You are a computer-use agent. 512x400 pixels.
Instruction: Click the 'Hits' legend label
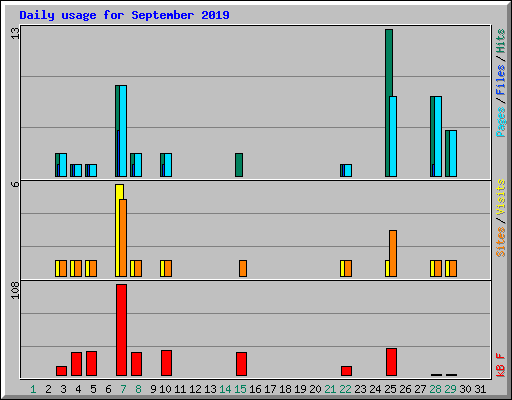click(x=500, y=41)
